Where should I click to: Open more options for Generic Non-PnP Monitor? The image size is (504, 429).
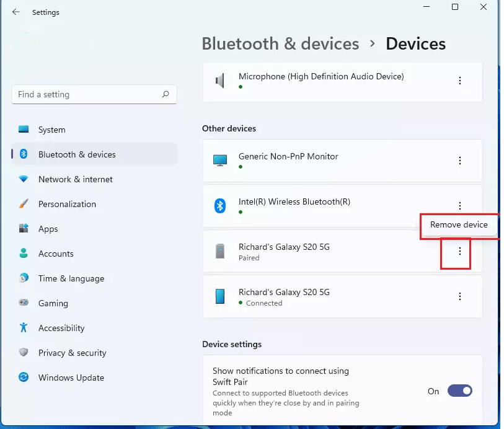pyautogui.click(x=460, y=161)
